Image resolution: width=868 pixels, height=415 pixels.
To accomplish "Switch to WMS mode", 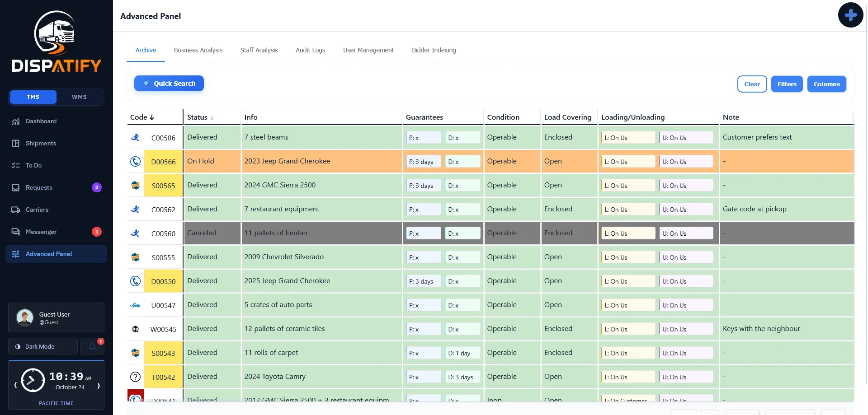I will click(x=79, y=97).
